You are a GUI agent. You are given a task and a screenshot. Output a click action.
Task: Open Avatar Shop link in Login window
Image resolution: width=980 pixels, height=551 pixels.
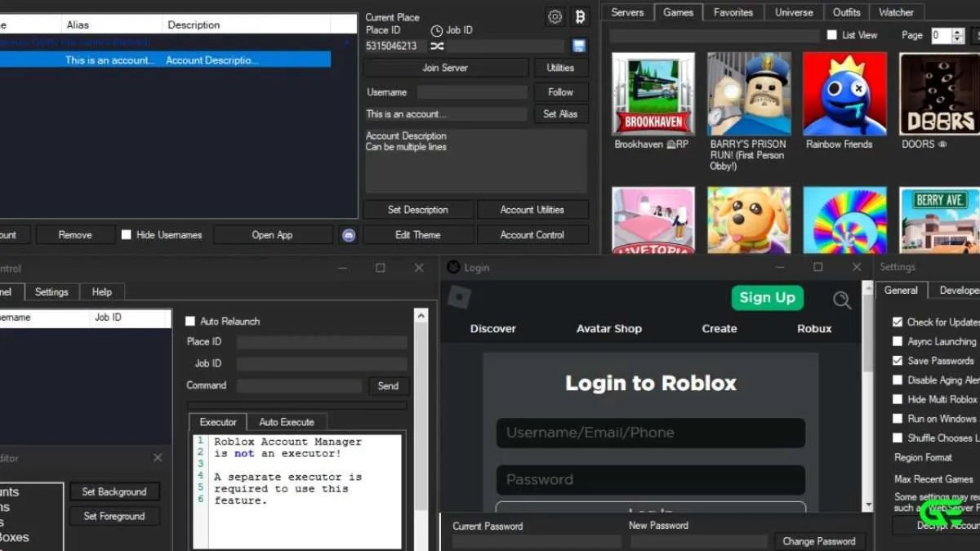click(609, 328)
